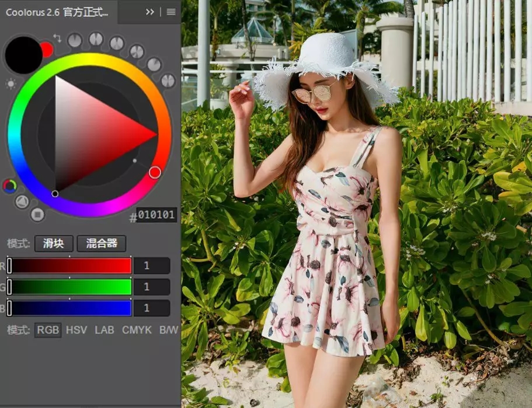Select the RGB mode button

point(48,330)
